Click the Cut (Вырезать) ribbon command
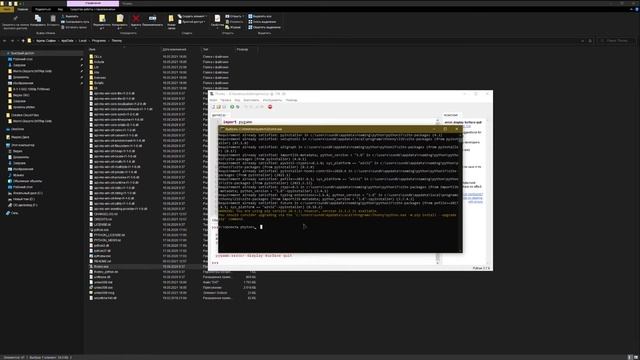The width and height of the screenshot is (640, 360). tap(70, 16)
